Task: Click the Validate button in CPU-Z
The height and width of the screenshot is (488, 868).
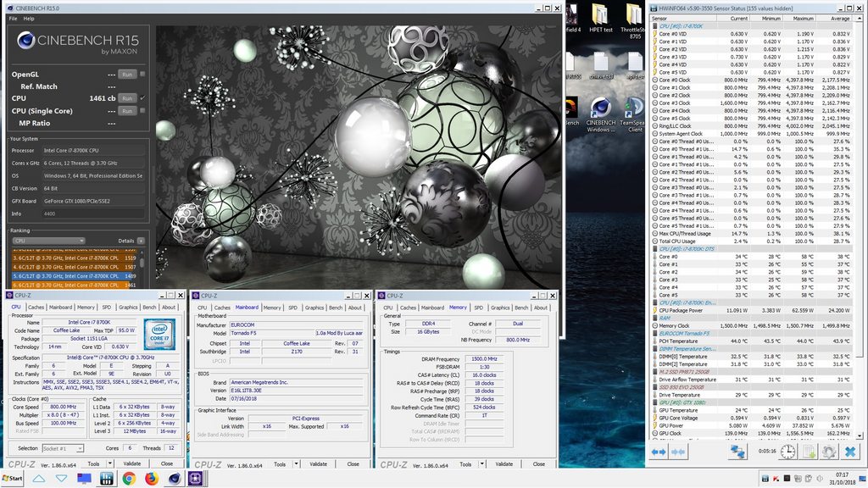Action: (132, 463)
